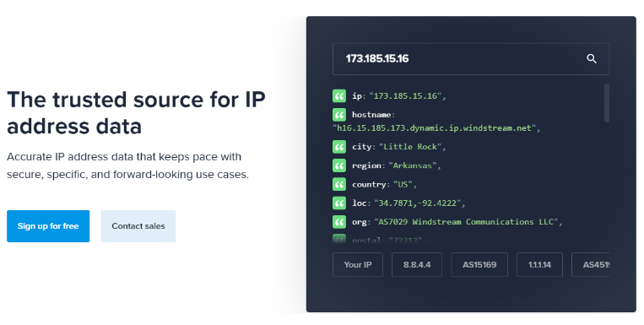Click the faded quote icon beside postal
Image resolution: width=644 pixels, height=325 pixels.
(339, 239)
